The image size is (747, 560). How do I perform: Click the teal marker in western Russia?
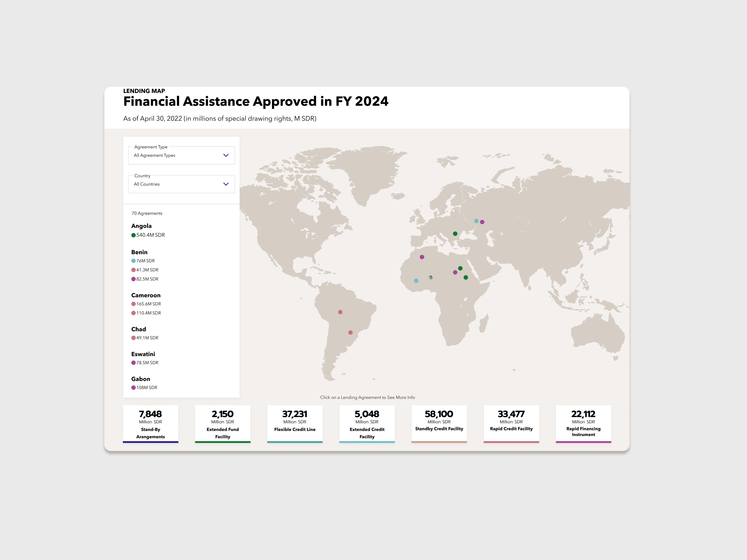pyautogui.click(x=476, y=221)
